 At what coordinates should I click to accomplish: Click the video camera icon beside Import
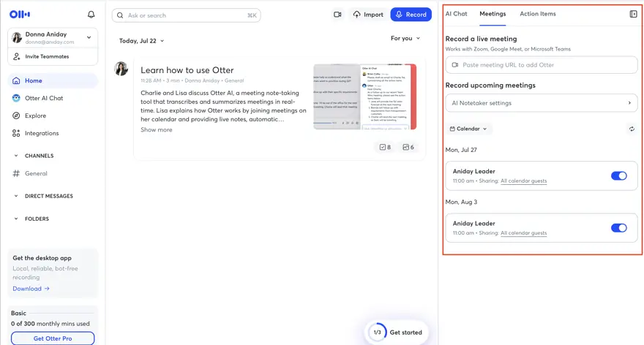[337, 15]
